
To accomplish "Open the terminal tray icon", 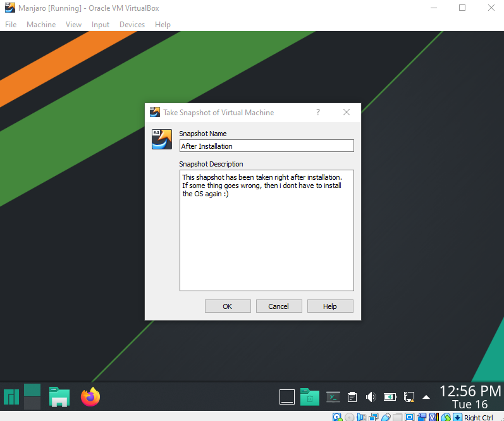I will (333, 397).
